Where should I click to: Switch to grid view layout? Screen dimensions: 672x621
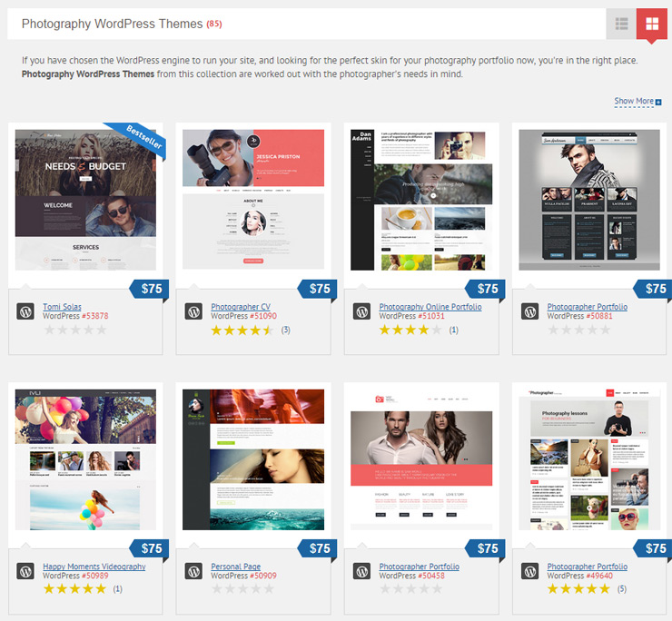[x=651, y=25]
